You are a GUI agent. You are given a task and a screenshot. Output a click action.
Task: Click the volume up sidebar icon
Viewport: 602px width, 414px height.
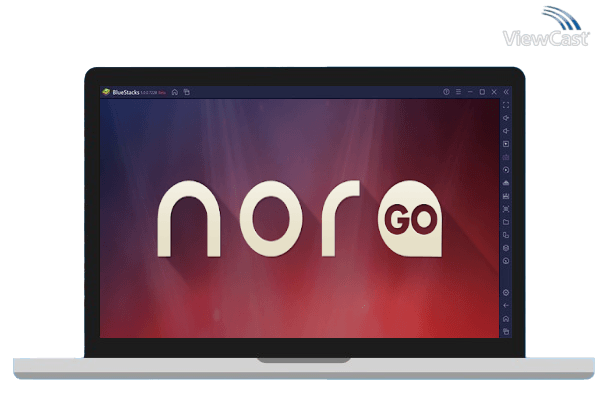coord(506,118)
